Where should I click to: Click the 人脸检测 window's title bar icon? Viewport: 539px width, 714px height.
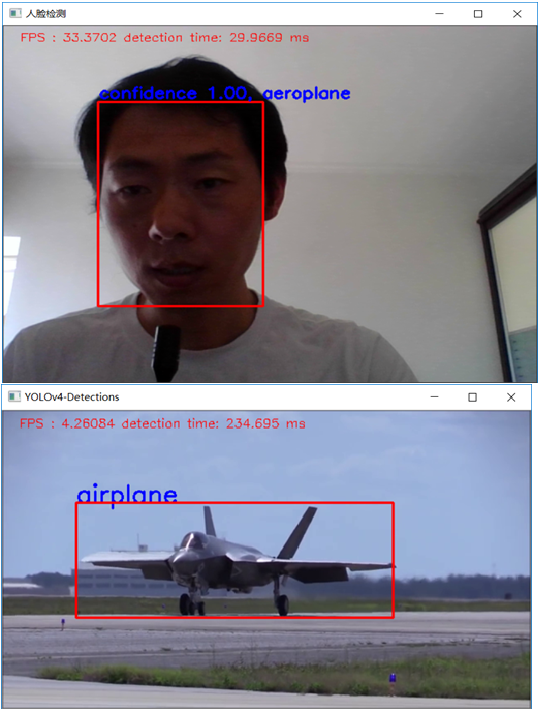[15, 13]
